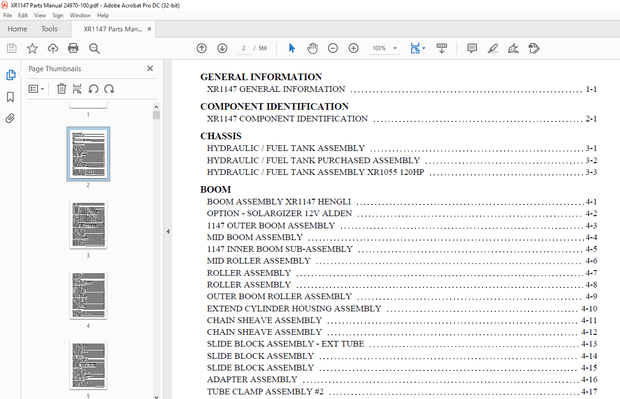Toggle the Attachments paperclip panel
This screenshot has height=399, width=620.
pyautogui.click(x=10, y=118)
